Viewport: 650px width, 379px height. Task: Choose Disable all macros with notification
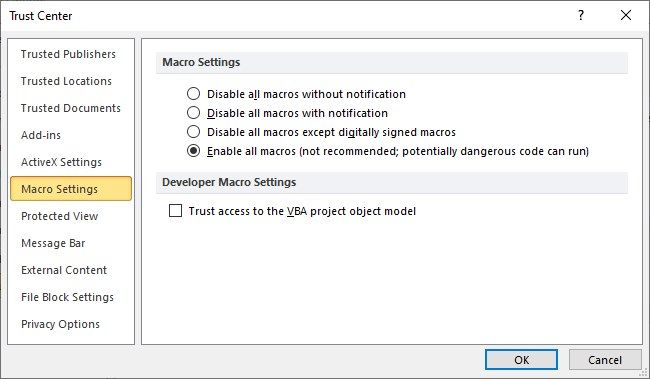tap(193, 113)
